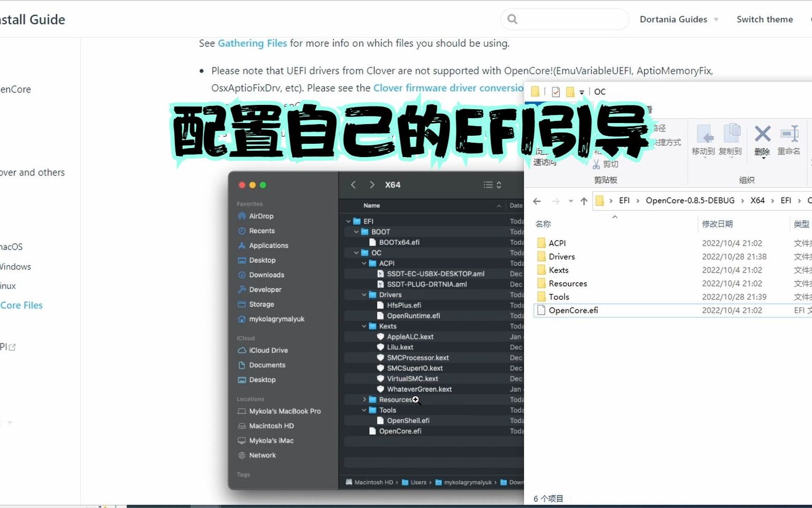The width and height of the screenshot is (812, 508).
Task: Expand the Resources folder in Finder
Action: click(364, 400)
